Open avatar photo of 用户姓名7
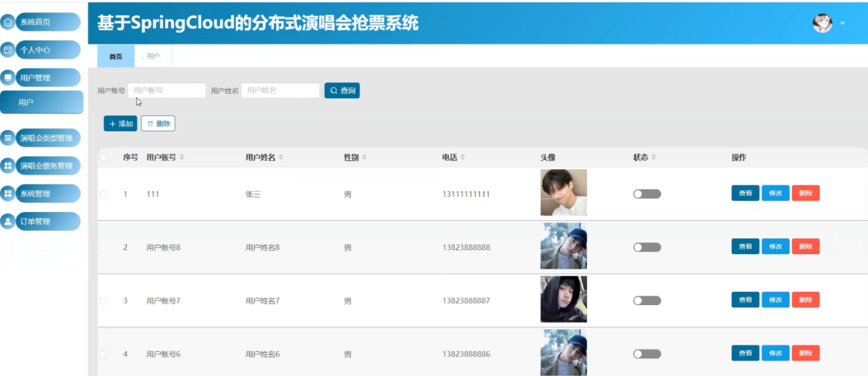The image size is (868, 376). pos(564,299)
